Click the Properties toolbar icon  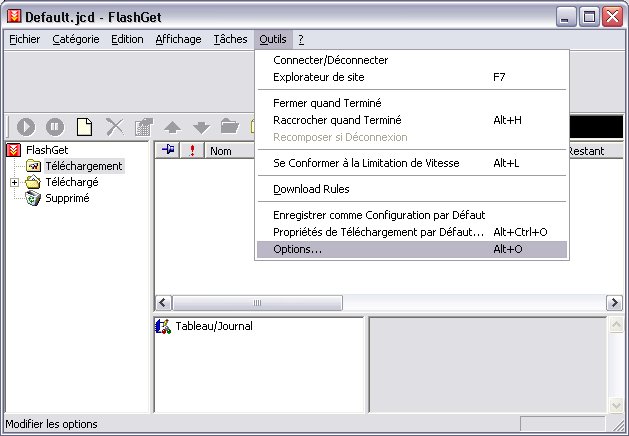click(x=144, y=127)
